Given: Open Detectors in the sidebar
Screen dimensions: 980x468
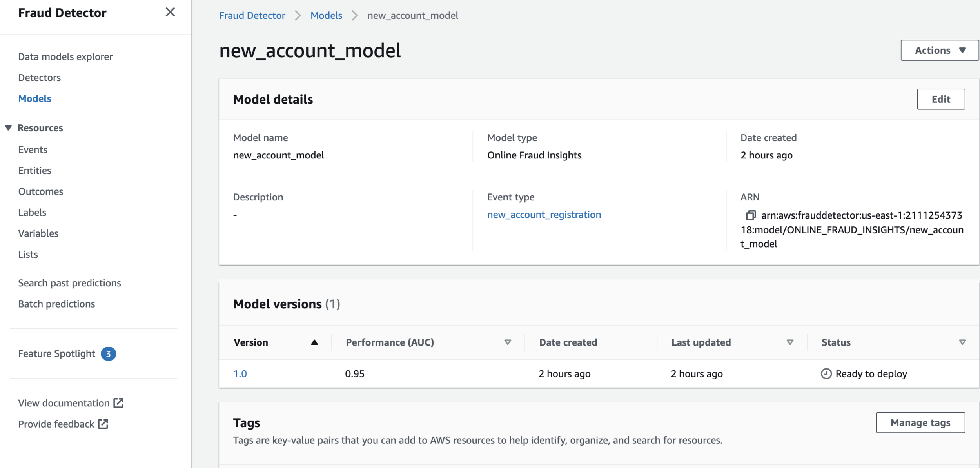Looking at the screenshot, I should click(39, 78).
